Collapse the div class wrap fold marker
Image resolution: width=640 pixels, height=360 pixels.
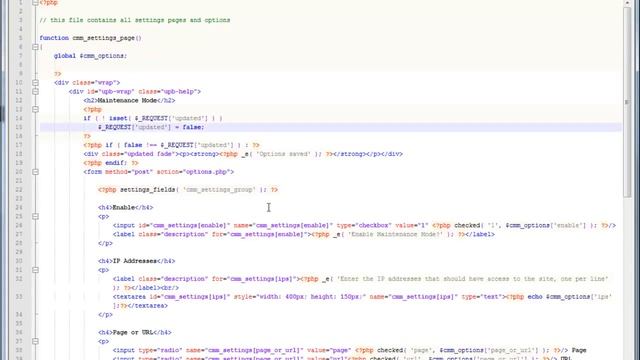(36, 83)
